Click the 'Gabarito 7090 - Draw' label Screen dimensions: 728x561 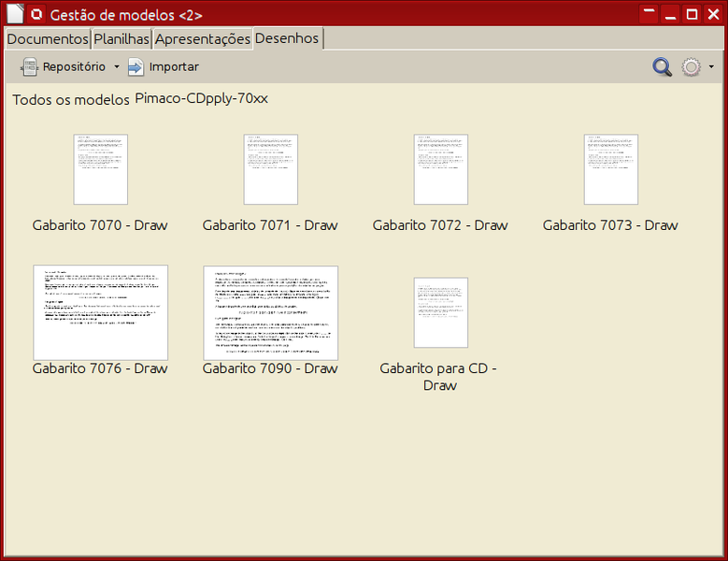[x=270, y=368]
